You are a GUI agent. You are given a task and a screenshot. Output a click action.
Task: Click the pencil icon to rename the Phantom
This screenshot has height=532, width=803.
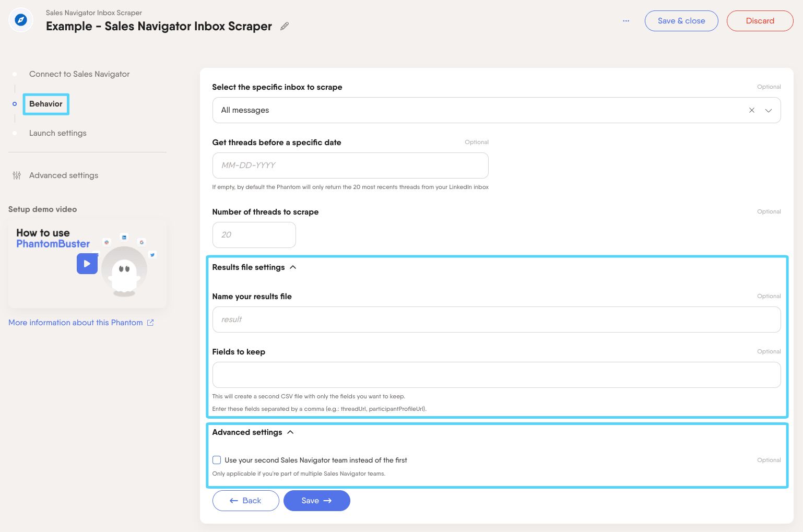pos(285,26)
